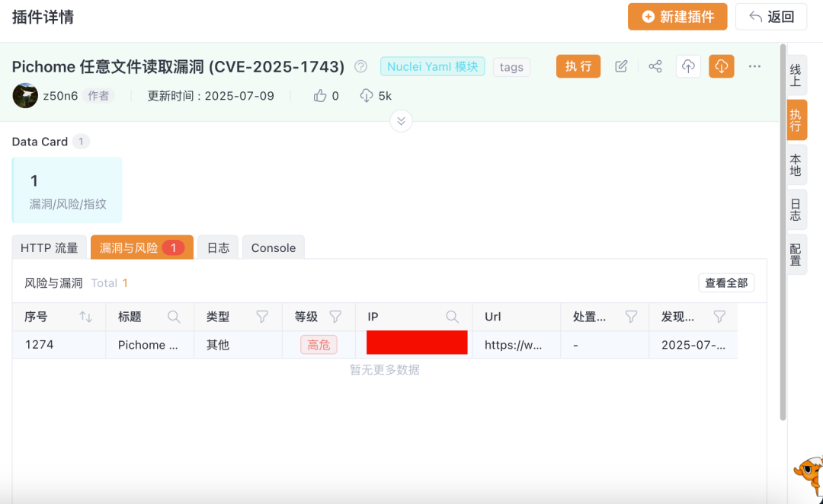This screenshot has height=504, width=823.
Task: Click the cloud upload icon
Action: pyautogui.click(x=688, y=66)
